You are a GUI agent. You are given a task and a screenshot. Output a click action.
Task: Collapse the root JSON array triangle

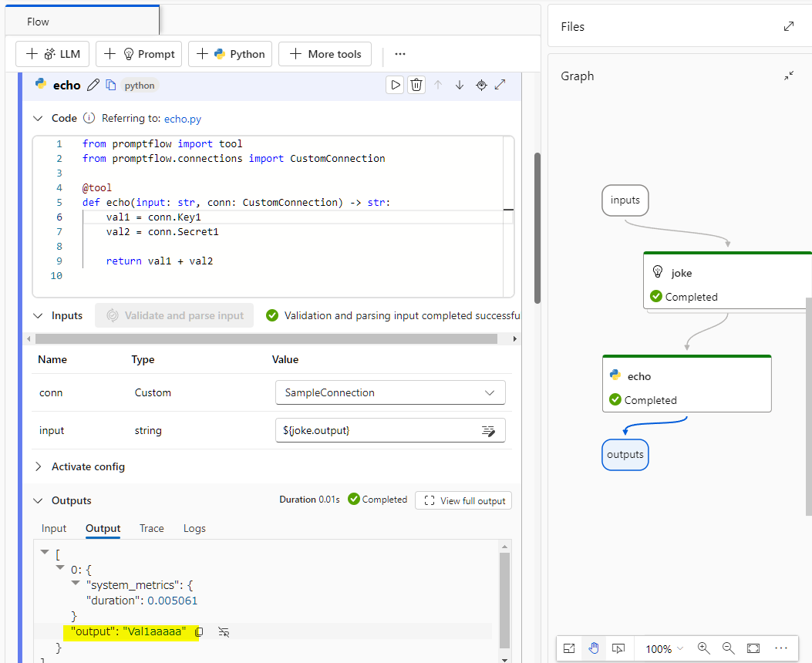point(45,552)
